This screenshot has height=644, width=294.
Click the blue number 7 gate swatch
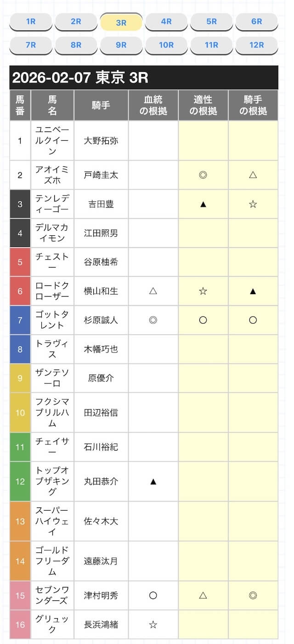tap(20, 320)
